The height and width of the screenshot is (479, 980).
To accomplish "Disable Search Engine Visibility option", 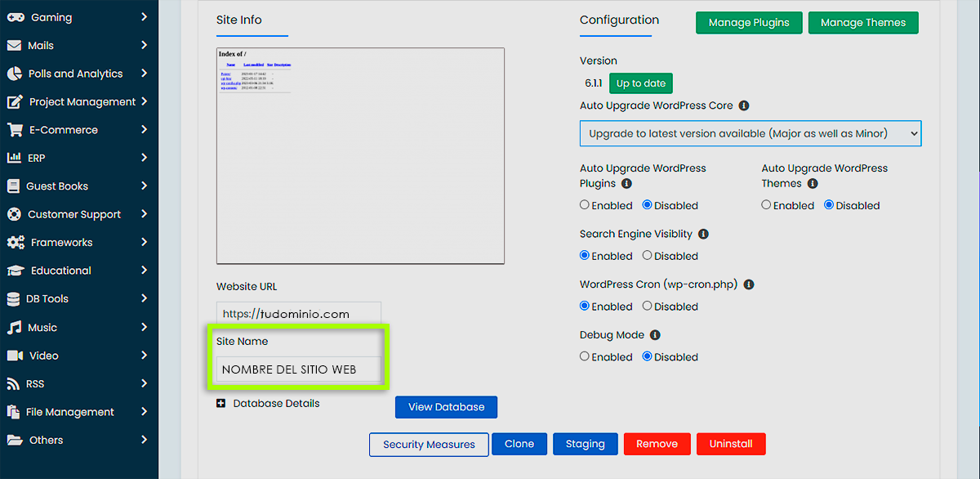I will pos(647,256).
